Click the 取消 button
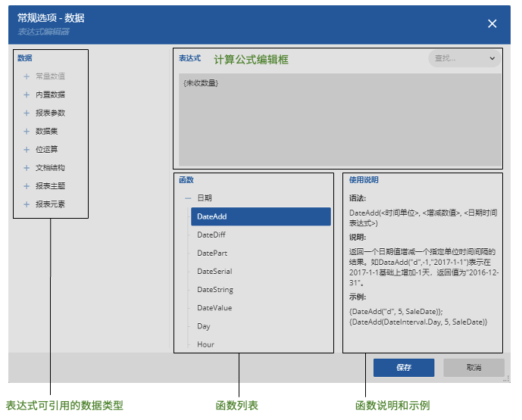522x420 pixels. coord(474,368)
